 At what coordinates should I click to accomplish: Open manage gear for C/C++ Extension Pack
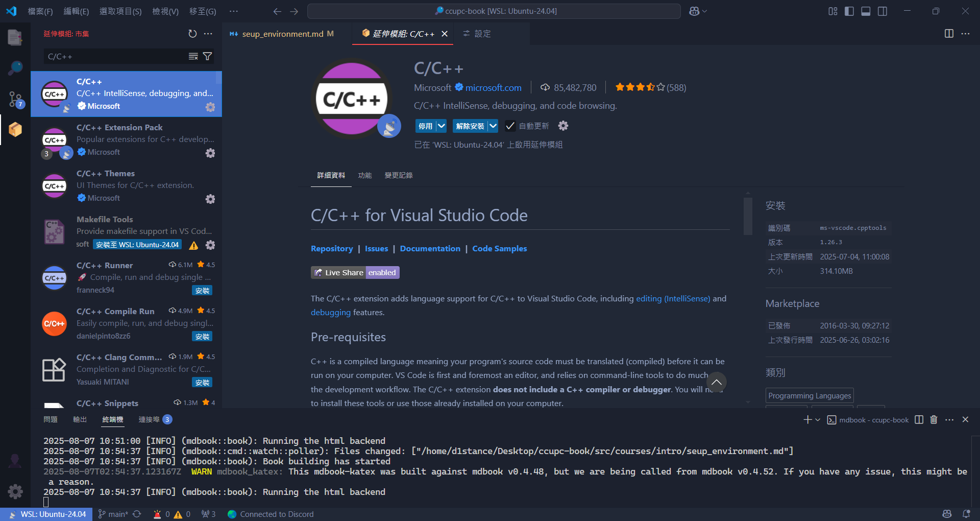click(210, 153)
